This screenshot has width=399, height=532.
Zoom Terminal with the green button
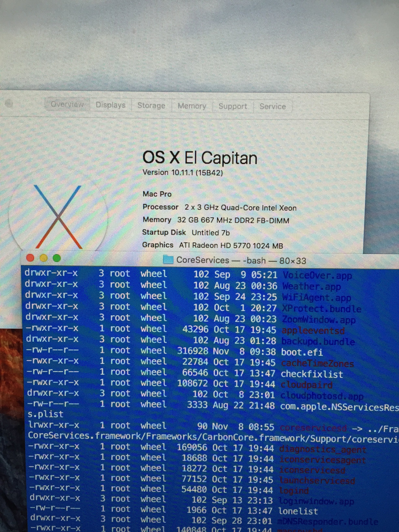point(57,258)
